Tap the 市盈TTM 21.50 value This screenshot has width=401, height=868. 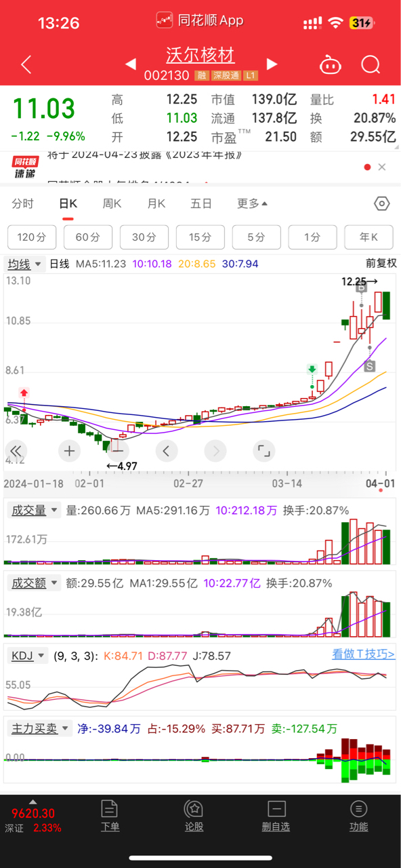pyautogui.click(x=280, y=137)
